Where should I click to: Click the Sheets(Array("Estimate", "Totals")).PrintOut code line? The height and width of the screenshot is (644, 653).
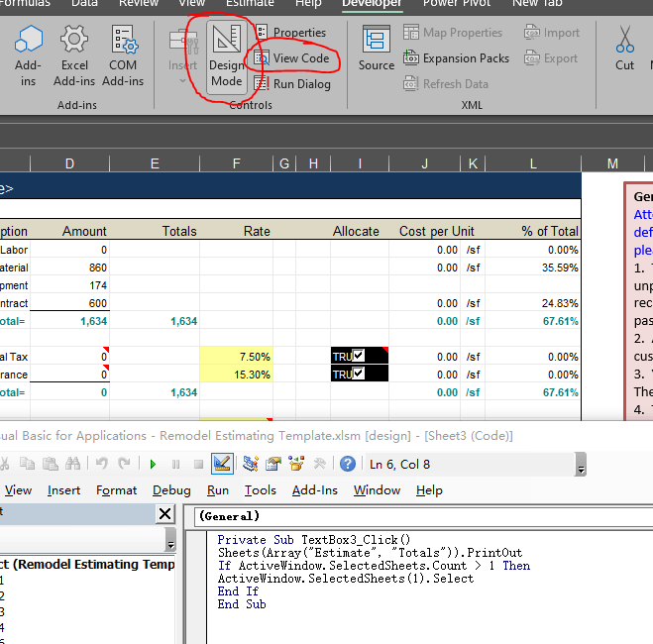[370, 553]
